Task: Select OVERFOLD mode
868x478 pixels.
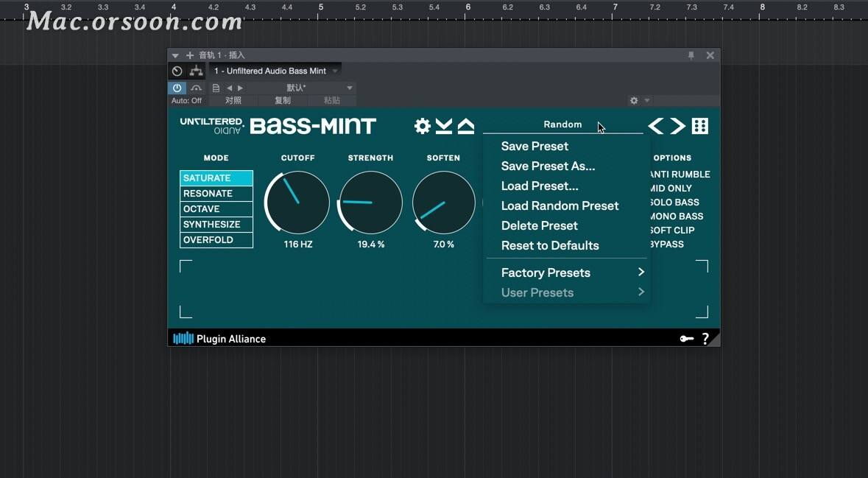Action: 216,240
